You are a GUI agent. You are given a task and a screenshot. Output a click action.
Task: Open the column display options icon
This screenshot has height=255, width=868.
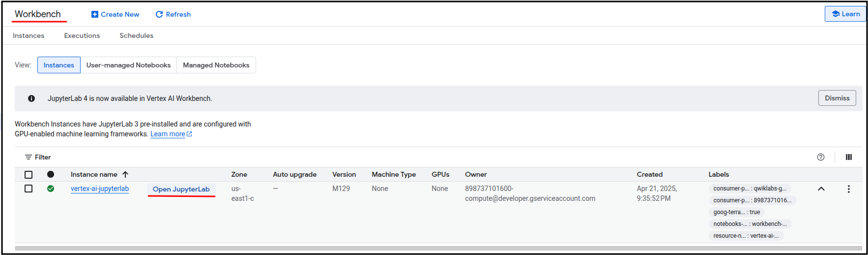849,157
